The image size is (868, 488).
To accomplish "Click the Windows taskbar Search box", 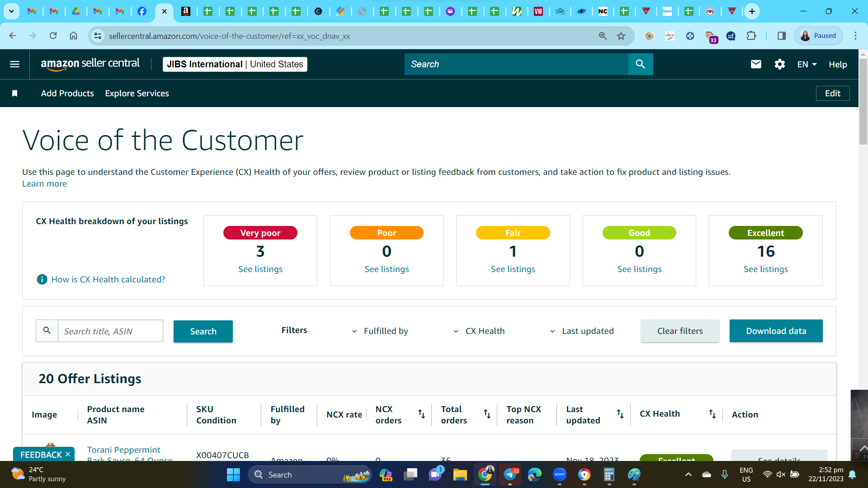I will 310,474.
